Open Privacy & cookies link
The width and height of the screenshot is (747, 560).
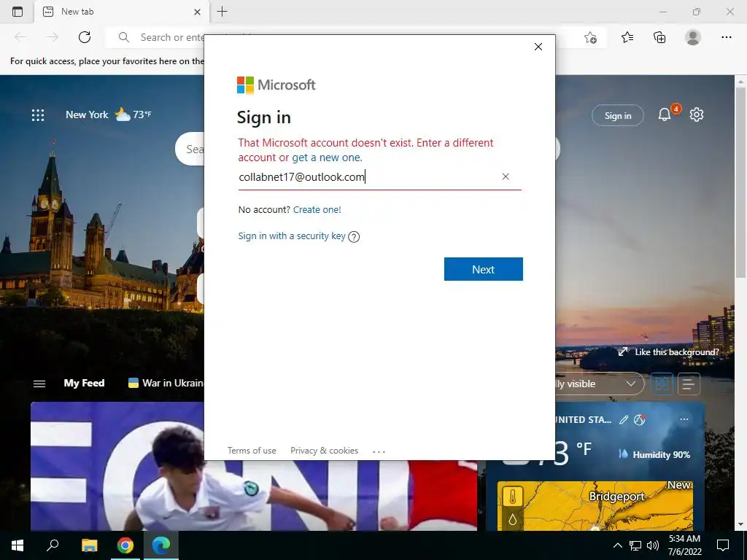coord(325,451)
